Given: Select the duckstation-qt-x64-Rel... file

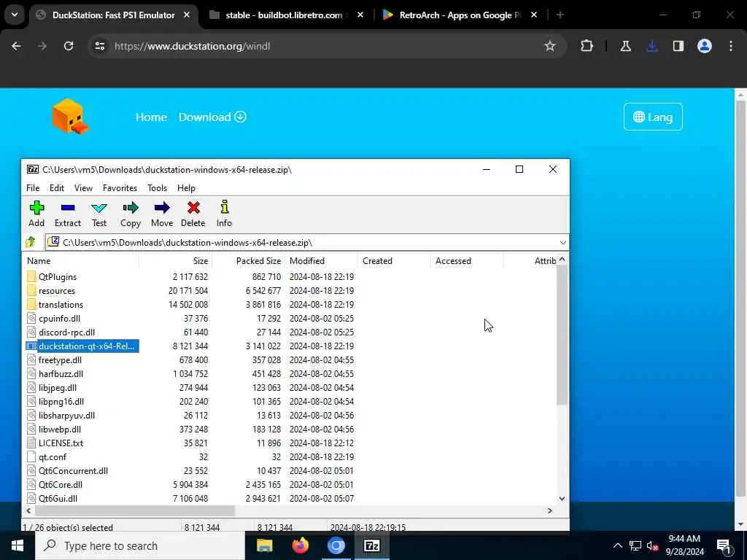Looking at the screenshot, I should [x=82, y=346].
